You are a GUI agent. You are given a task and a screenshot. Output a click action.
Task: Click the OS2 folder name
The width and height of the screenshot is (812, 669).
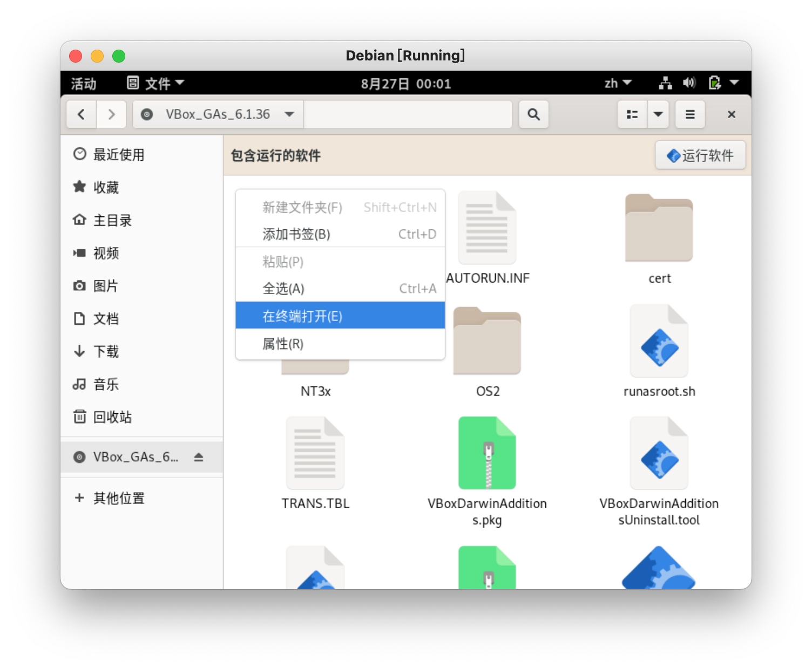(488, 391)
